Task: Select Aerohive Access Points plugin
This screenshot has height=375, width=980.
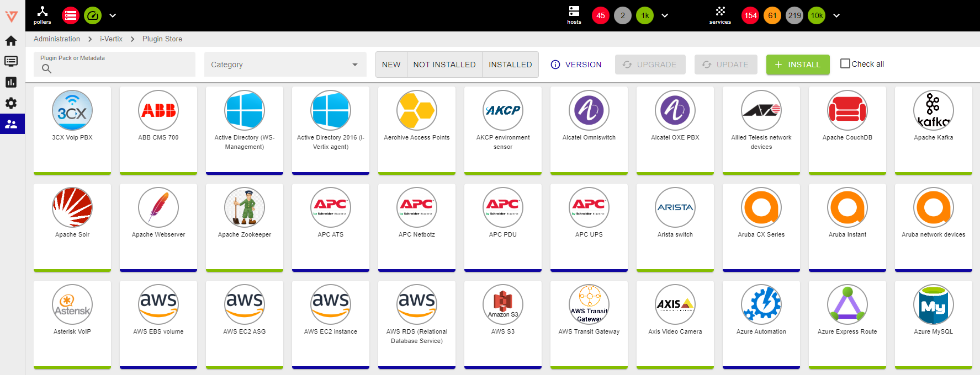Action: tap(417, 131)
